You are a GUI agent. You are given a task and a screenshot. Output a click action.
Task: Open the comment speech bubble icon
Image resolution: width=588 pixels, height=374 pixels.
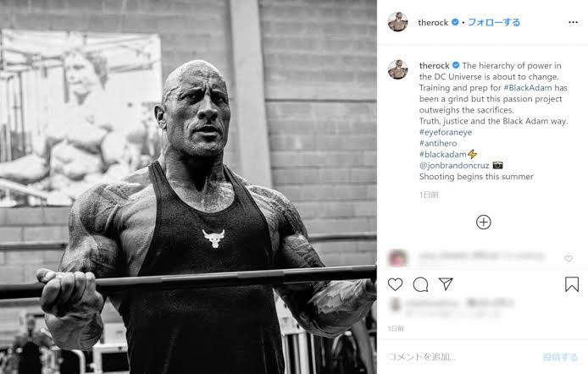tap(420, 284)
